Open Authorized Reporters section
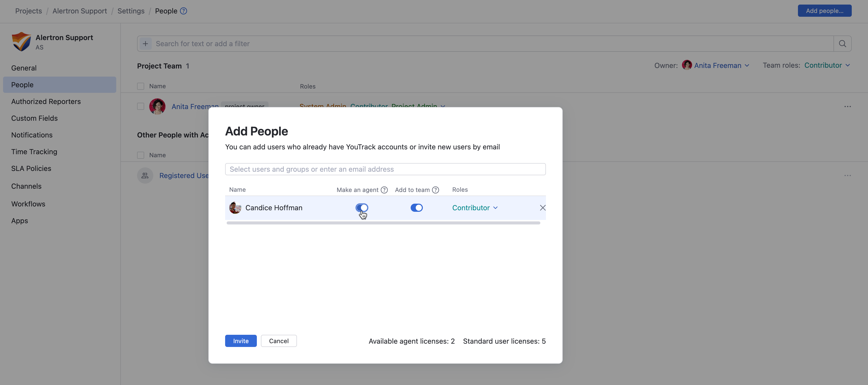 tap(60, 101)
